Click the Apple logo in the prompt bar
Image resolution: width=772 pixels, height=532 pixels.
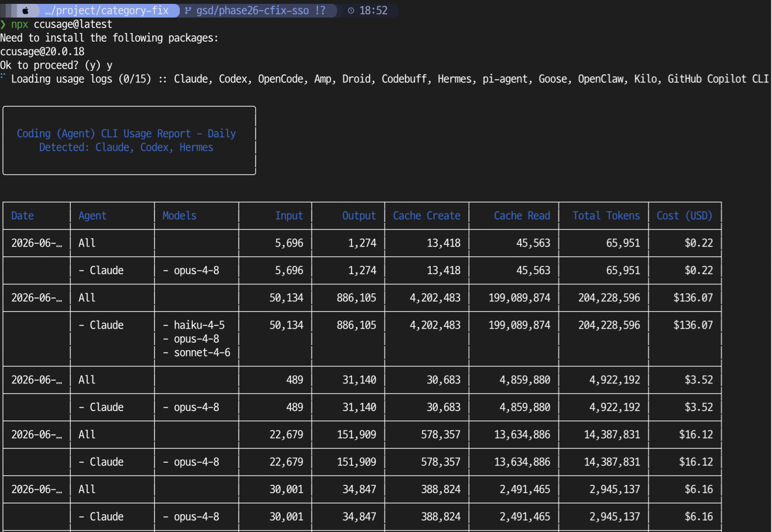coord(25,10)
